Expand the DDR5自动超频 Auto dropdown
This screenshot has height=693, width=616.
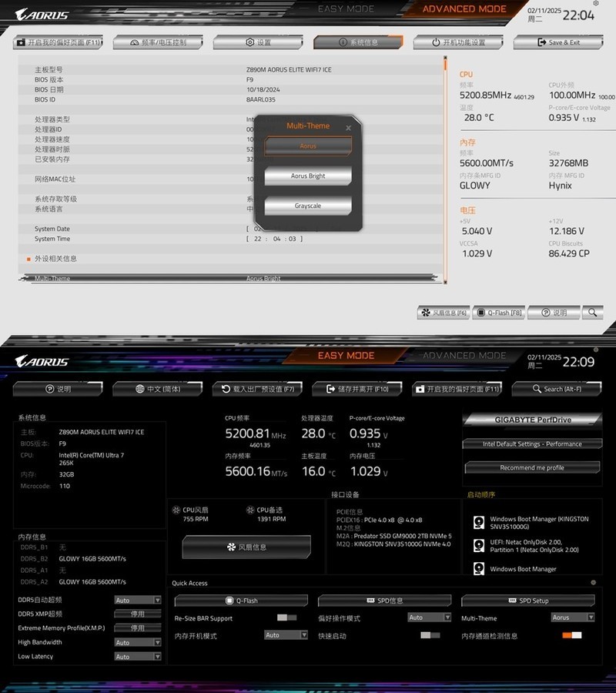coord(137,600)
